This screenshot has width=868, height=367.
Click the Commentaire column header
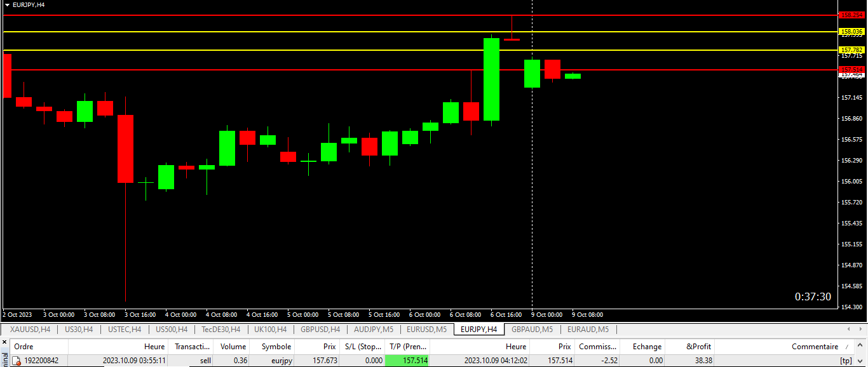pos(815,347)
